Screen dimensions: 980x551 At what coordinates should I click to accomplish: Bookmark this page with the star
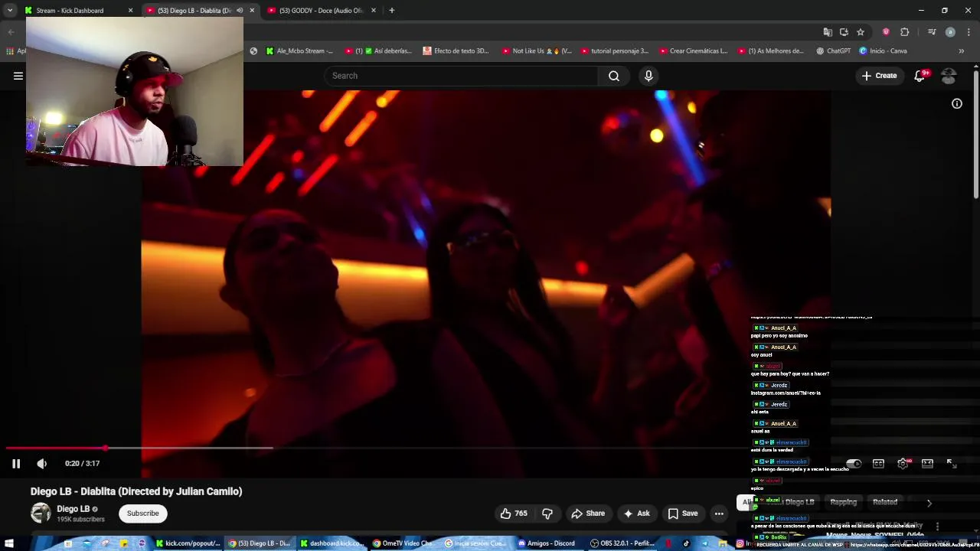[861, 32]
